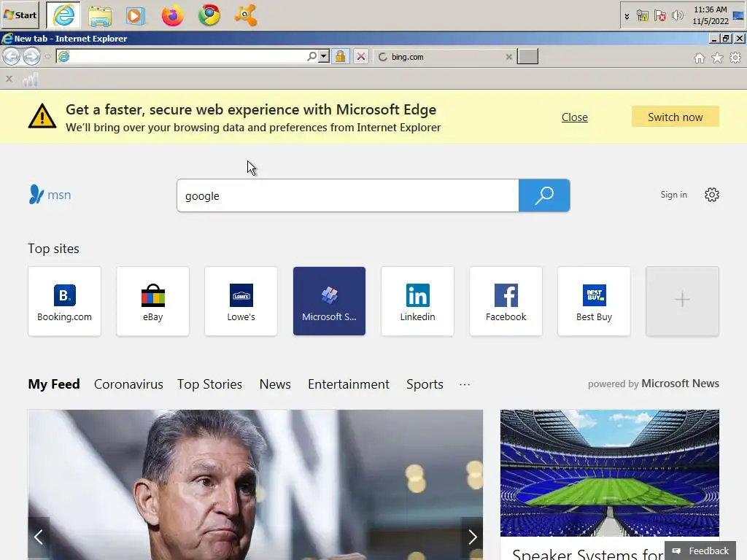The image size is (747, 560).
Task: Open Internet Explorer from the taskbar
Action: point(63,15)
